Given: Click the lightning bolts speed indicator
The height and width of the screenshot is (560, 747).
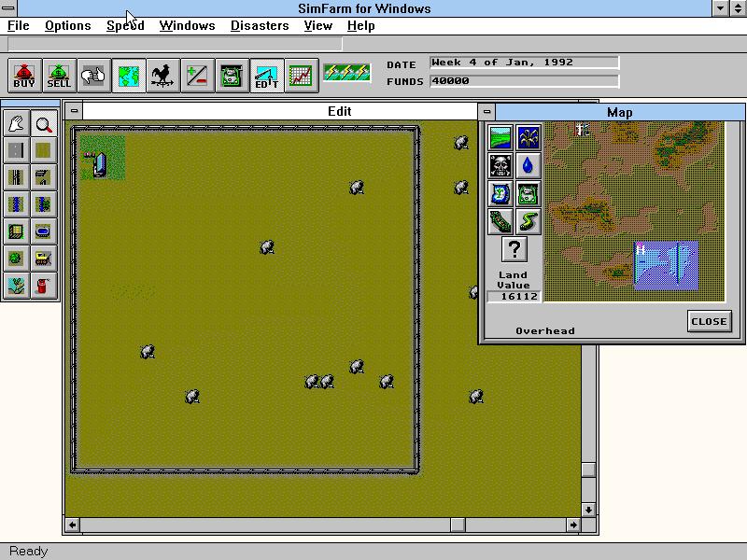Looking at the screenshot, I should pos(346,73).
